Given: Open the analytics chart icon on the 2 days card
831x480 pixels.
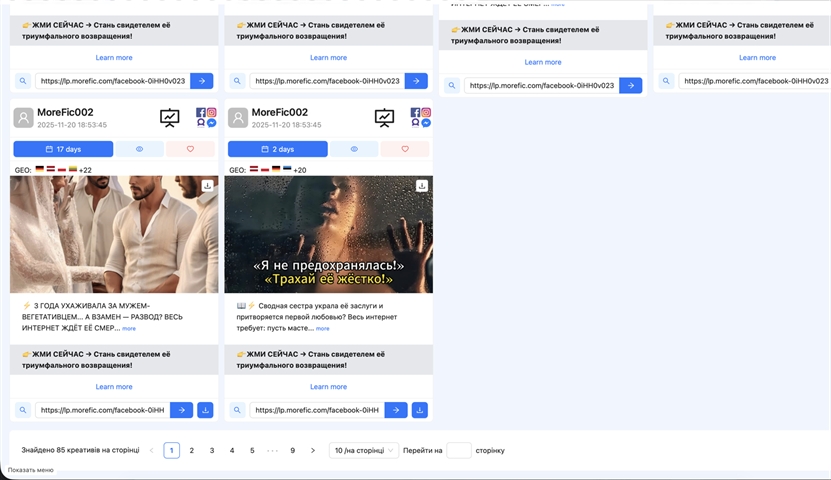Looking at the screenshot, I should click(x=384, y=118).
